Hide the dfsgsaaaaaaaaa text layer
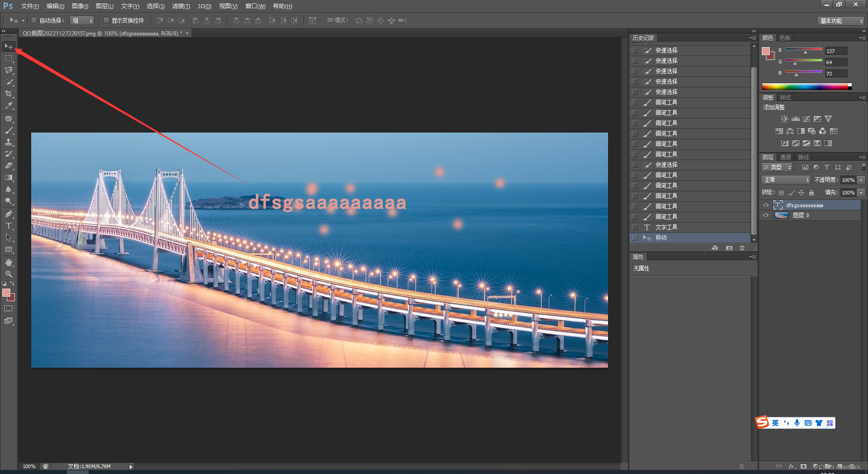 coord(766,205)
